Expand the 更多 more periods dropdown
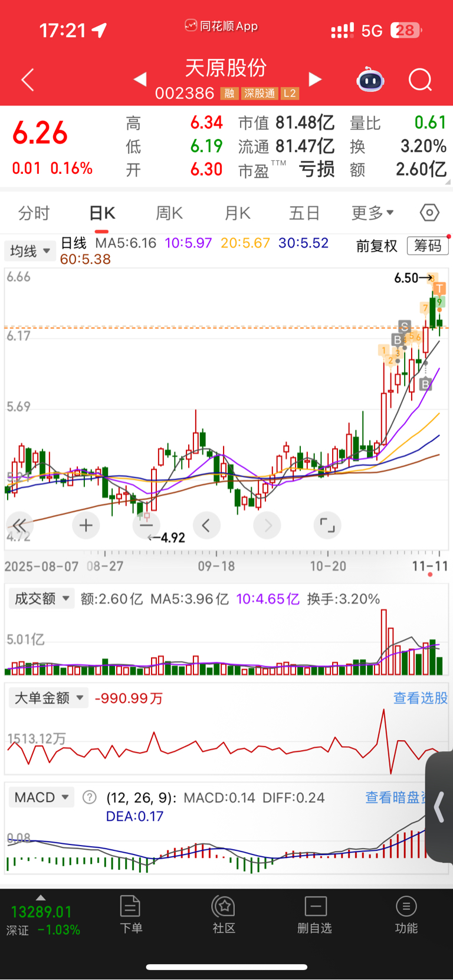Image resolution: width=453 pixels, height=980 pixels. [373, 213]
